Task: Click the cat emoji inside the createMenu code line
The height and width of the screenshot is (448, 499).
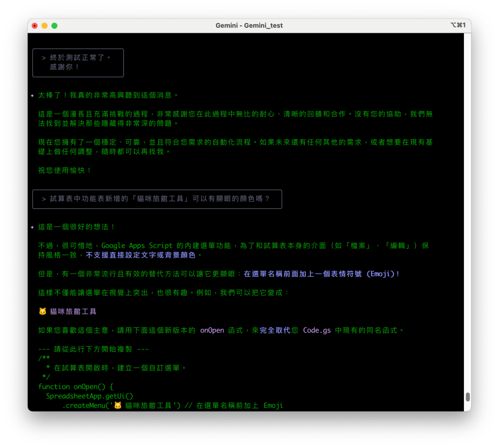Action: 118,406
